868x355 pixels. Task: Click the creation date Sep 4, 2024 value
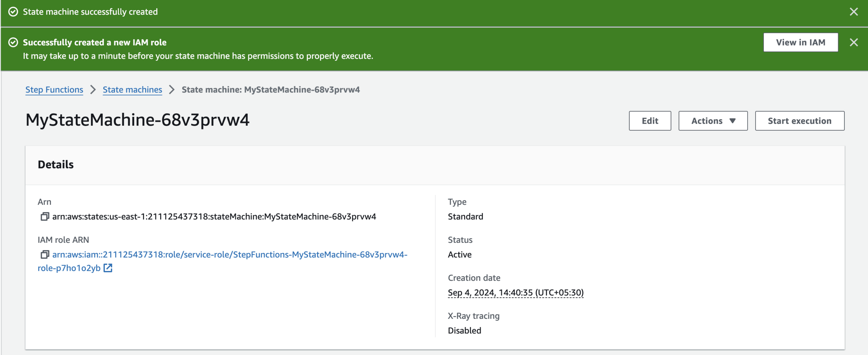click(516, 293)
